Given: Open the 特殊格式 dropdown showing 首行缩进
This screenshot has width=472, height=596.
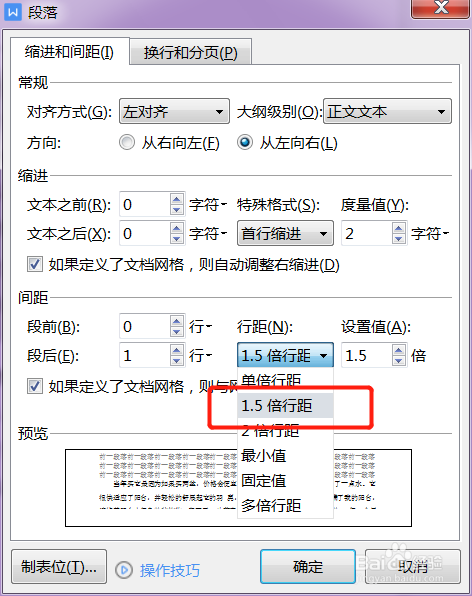Looking at the screenshot, I should pyautogui.click(x=285, y=233).
